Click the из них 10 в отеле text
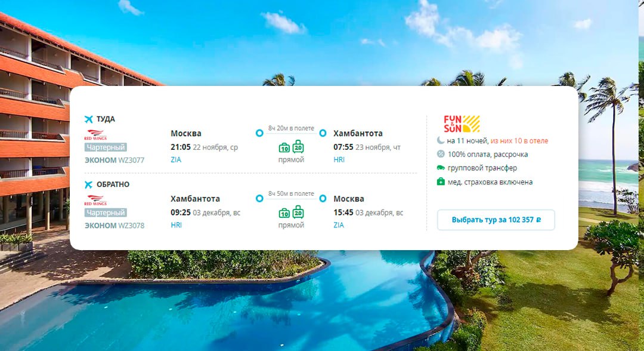The image size is (644, 351). (x=519, y=140)
